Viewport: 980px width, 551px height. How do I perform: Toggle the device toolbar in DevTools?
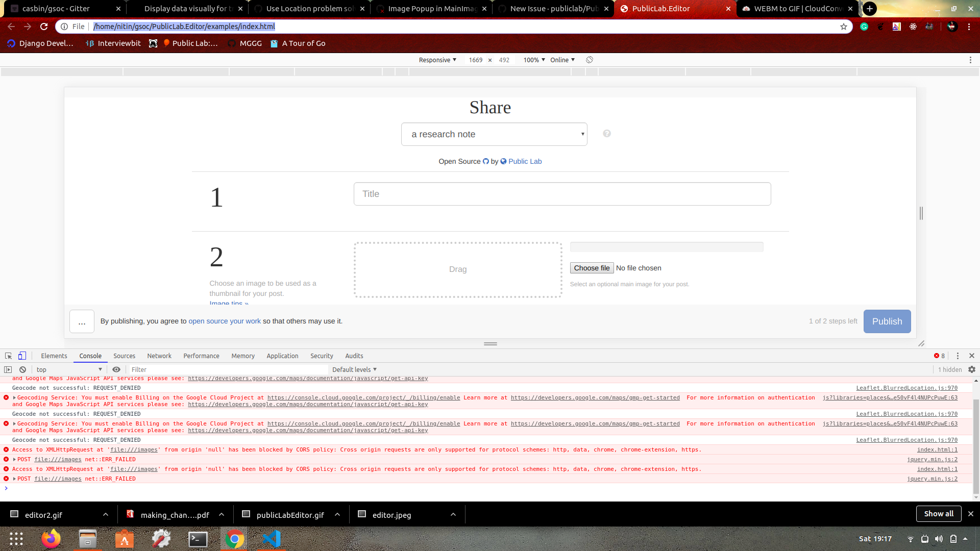point(21,356)
